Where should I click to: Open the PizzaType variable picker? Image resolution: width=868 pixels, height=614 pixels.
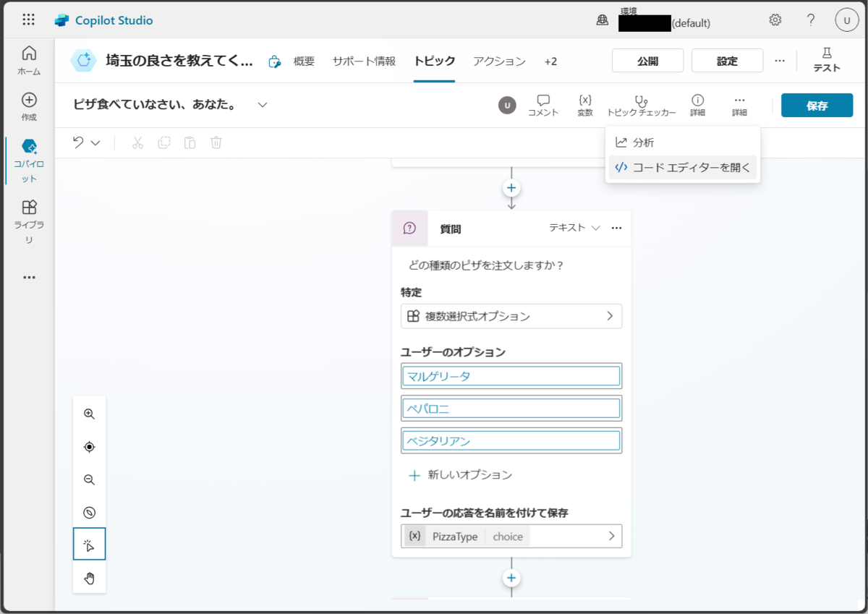(x=511, y=536)
